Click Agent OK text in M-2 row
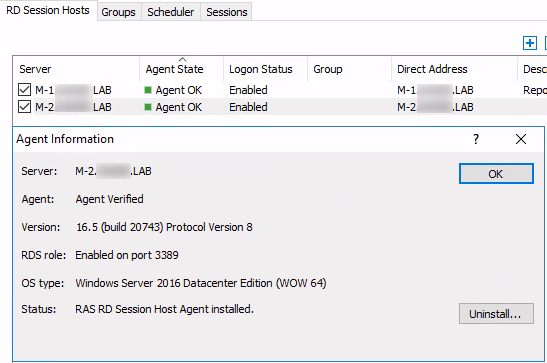Image resolution: width=547 pixels, height=363 pixels. [x=179, y=107]
